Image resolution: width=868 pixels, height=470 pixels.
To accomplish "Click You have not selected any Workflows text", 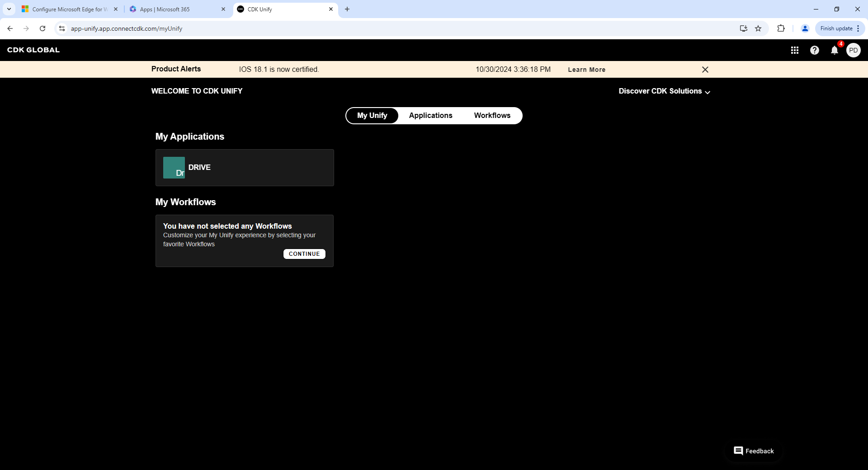I will pyautogui.click(x=227, y=226).
